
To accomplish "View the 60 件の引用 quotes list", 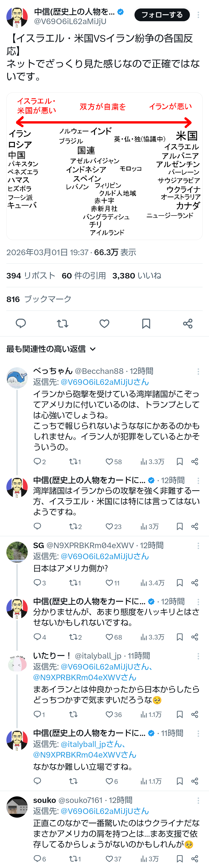I will pos(83,276).
